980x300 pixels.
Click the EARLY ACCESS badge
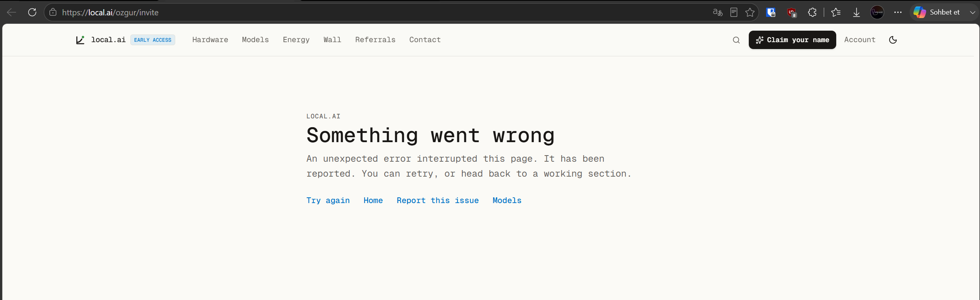153,40
